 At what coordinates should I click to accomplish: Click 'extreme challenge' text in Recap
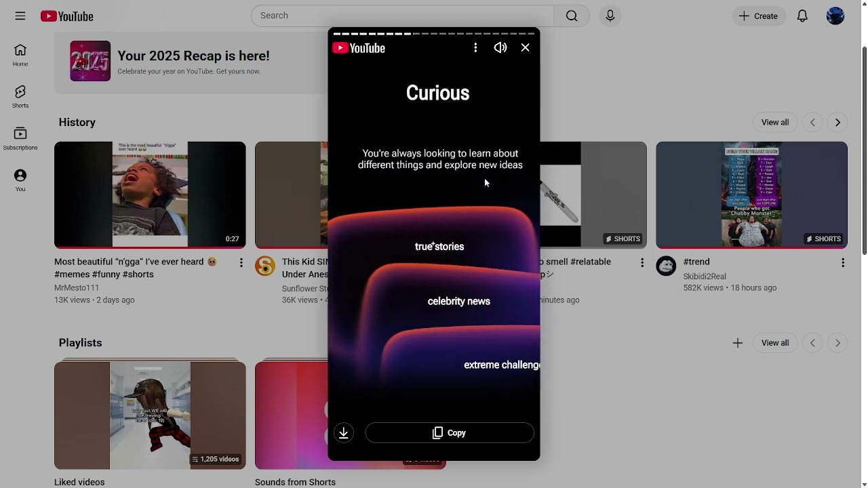(x=502, y=365)
